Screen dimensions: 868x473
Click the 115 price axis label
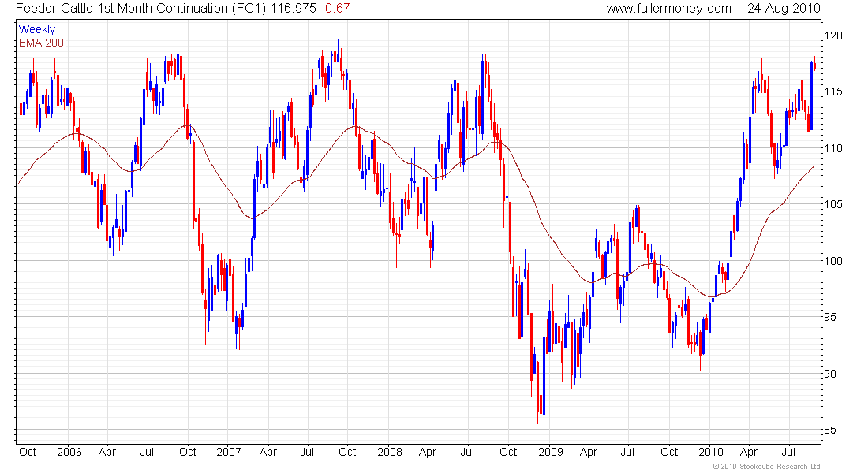[834, 91]
